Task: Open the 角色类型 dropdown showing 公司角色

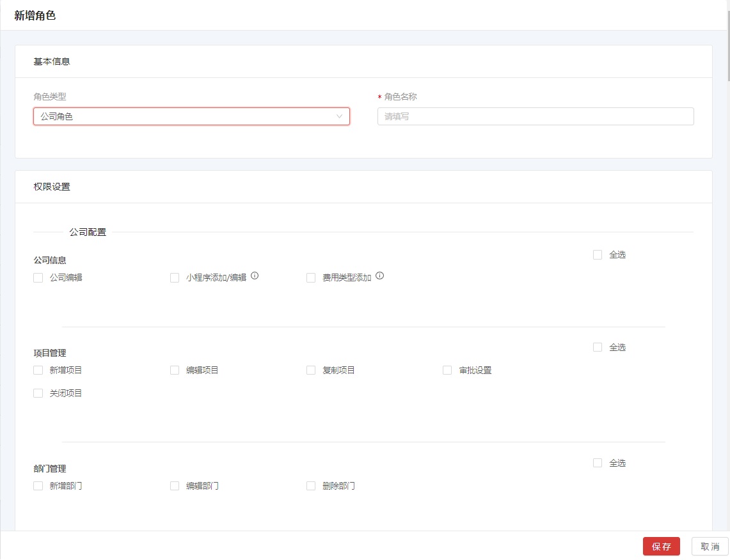Action: pos(191,116)
